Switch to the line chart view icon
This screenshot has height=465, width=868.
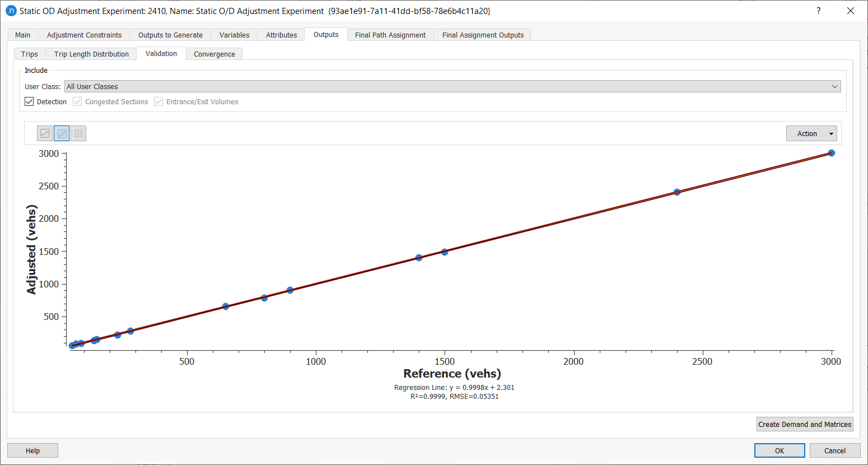(45, 133)
